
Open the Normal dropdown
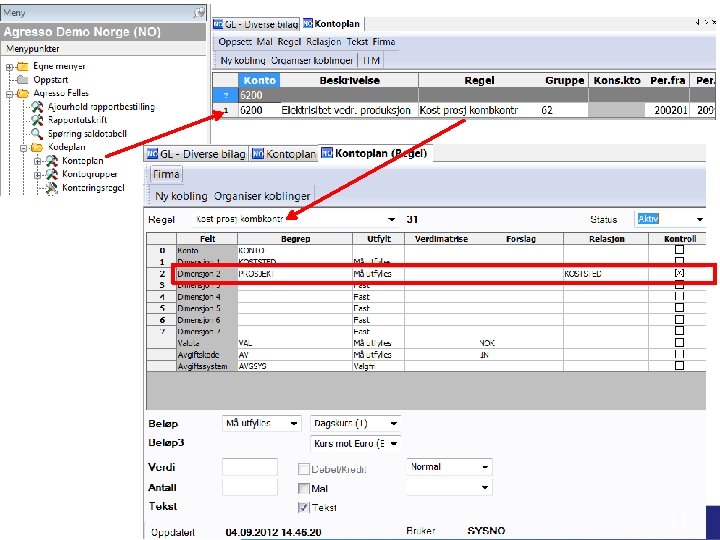click(x=485, y=467)
